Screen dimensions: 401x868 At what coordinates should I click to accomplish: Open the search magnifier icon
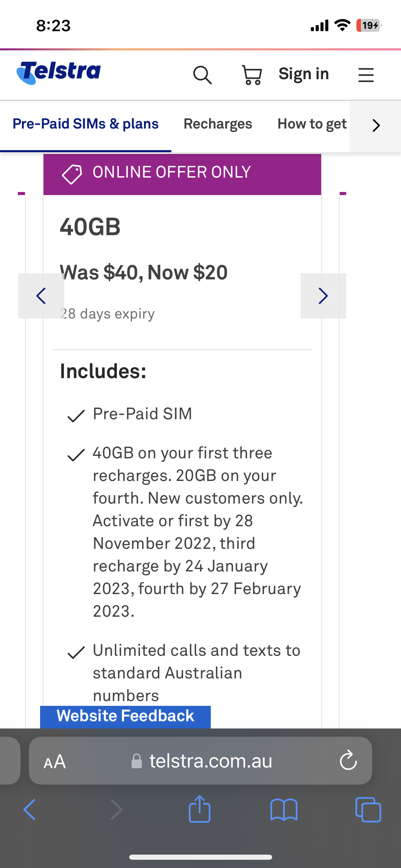(202, 75)
